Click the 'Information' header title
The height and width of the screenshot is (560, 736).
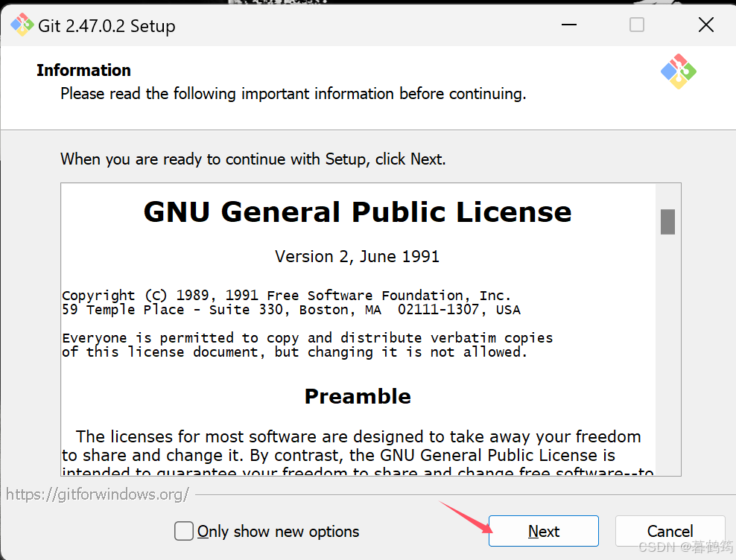tap(83, 71)
